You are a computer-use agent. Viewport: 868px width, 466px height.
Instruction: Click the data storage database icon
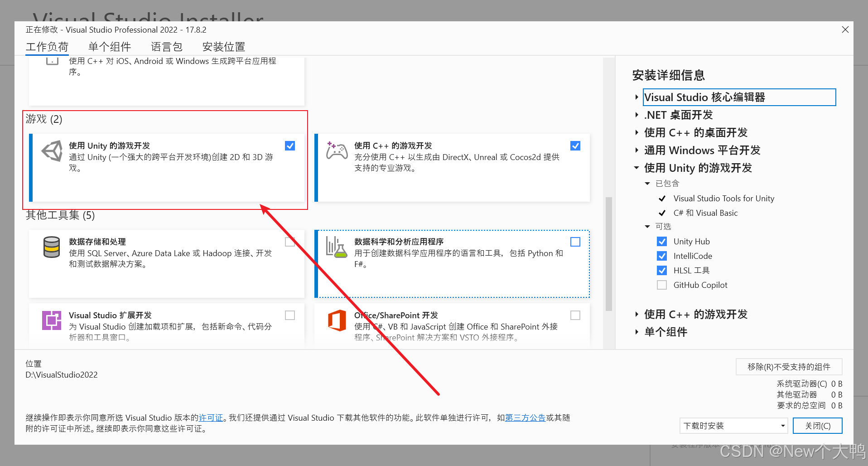(52, 247)
